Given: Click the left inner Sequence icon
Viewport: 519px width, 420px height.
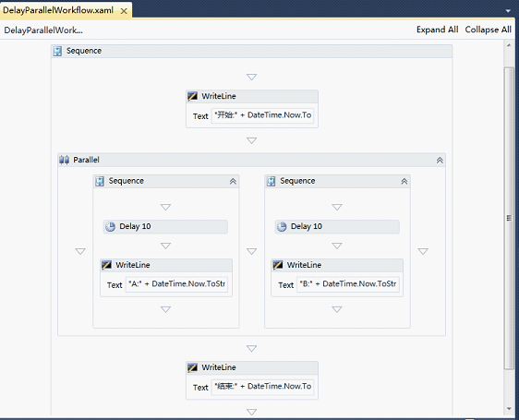Looking at the screenshot, I should [100, 181].
